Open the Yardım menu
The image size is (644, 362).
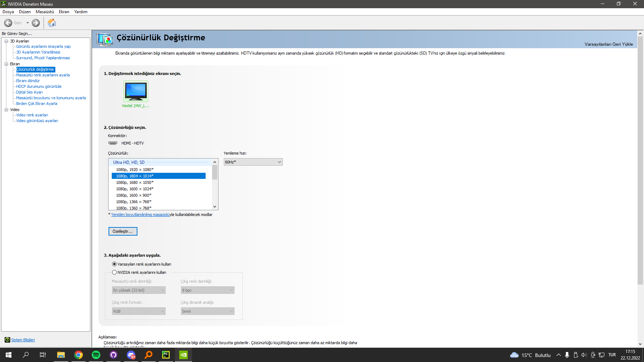coord(81,12)
